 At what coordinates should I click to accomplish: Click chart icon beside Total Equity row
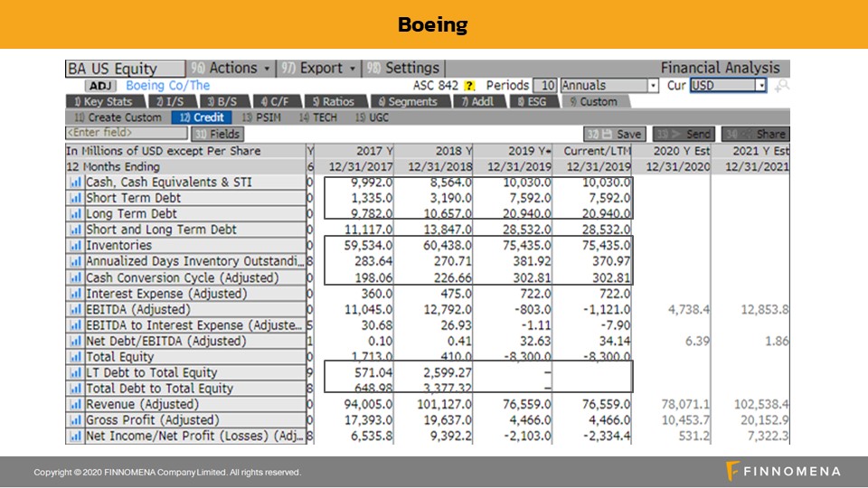tap(76, 357)
